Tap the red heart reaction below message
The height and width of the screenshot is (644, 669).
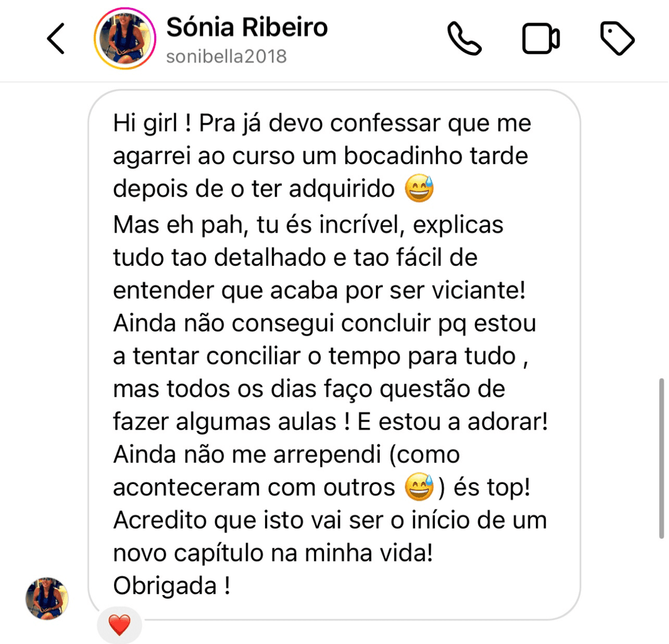tap(120, 625)
